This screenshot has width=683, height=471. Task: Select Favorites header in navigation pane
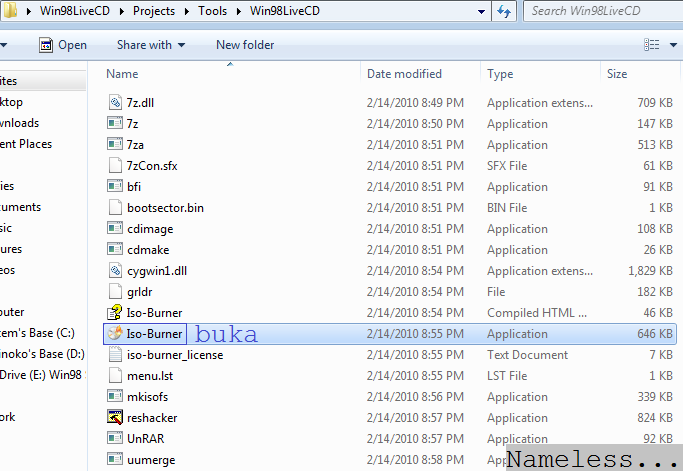pos(42,81)
